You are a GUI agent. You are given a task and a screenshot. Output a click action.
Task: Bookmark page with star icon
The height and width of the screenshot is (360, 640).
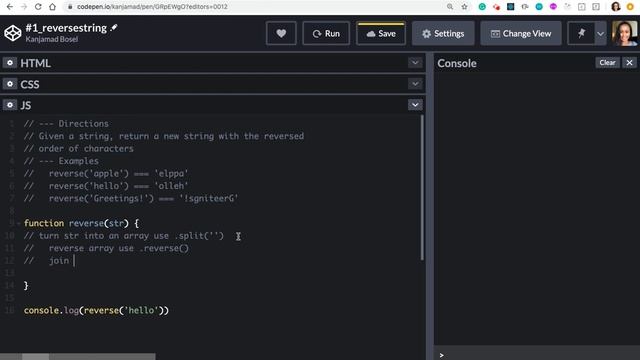click(464, 7)
